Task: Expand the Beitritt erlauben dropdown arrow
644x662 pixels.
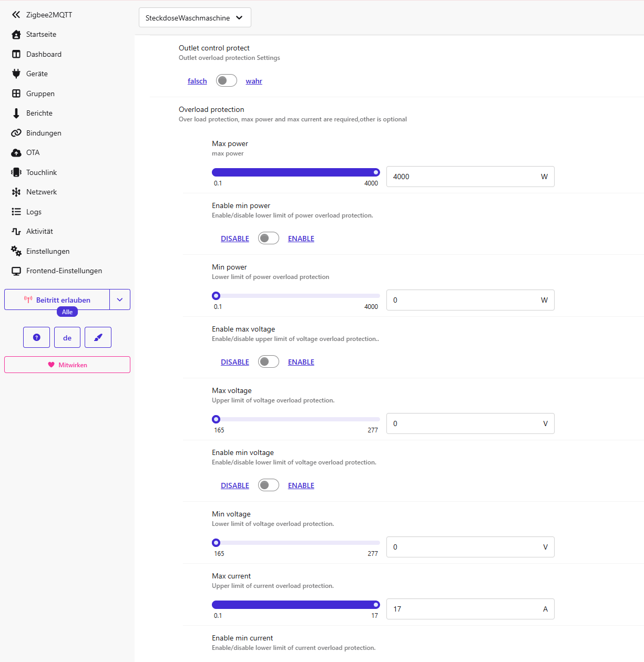Action: point(120,299)
